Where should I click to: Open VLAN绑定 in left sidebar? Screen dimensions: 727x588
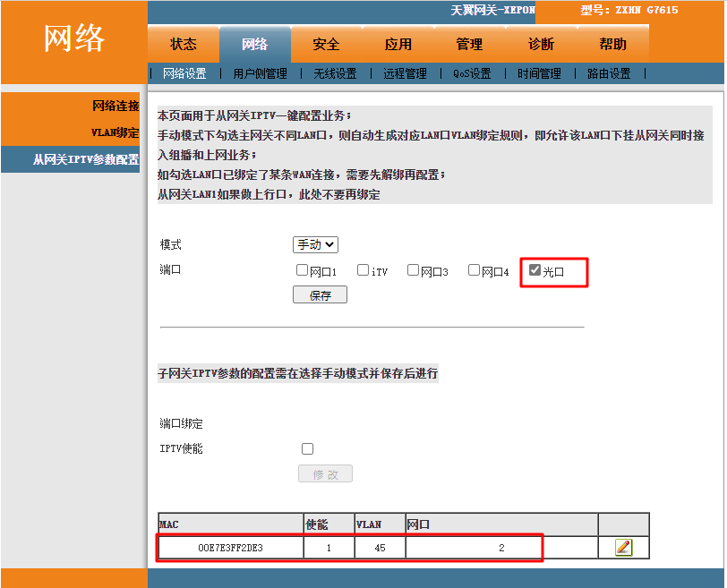click(x=115, y=132)
